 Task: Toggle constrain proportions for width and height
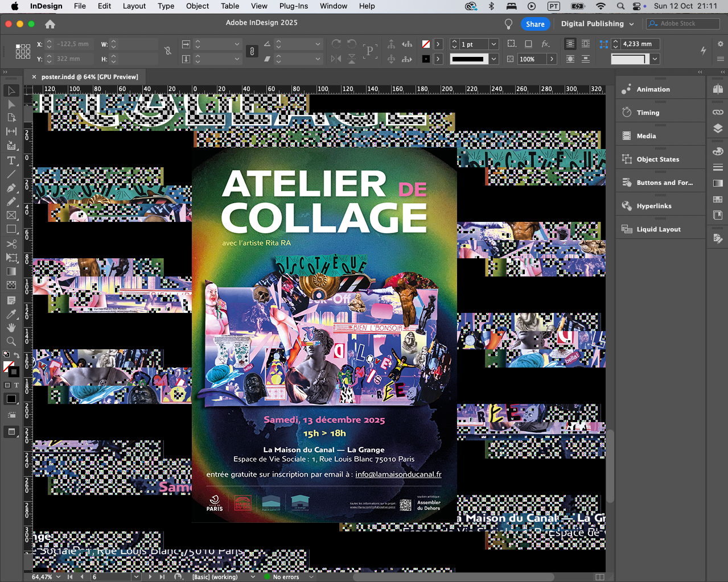tap(168, 51)
